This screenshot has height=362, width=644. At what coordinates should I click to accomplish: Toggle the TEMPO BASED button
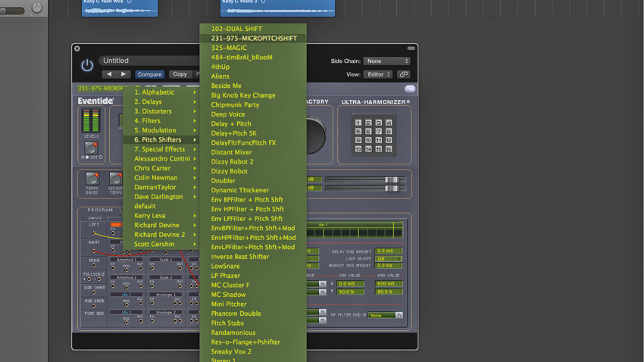click(x=92, y=179)
